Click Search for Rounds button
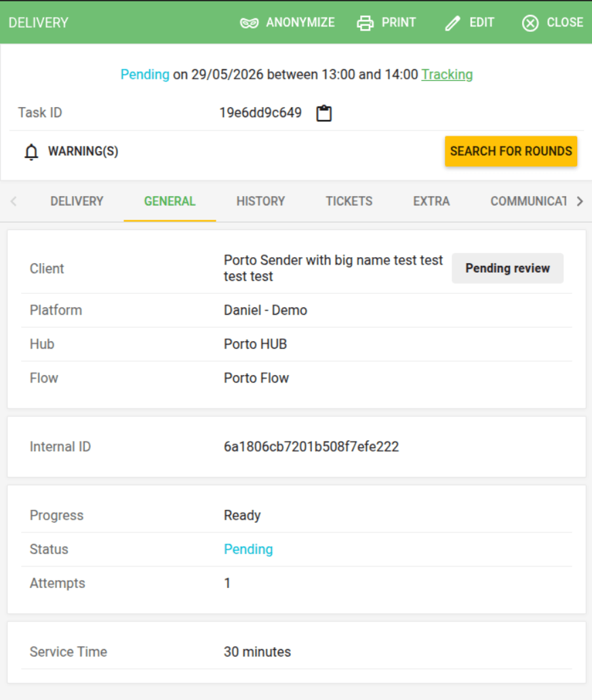Viewport: 592px width, 700px height. (511, 151)
